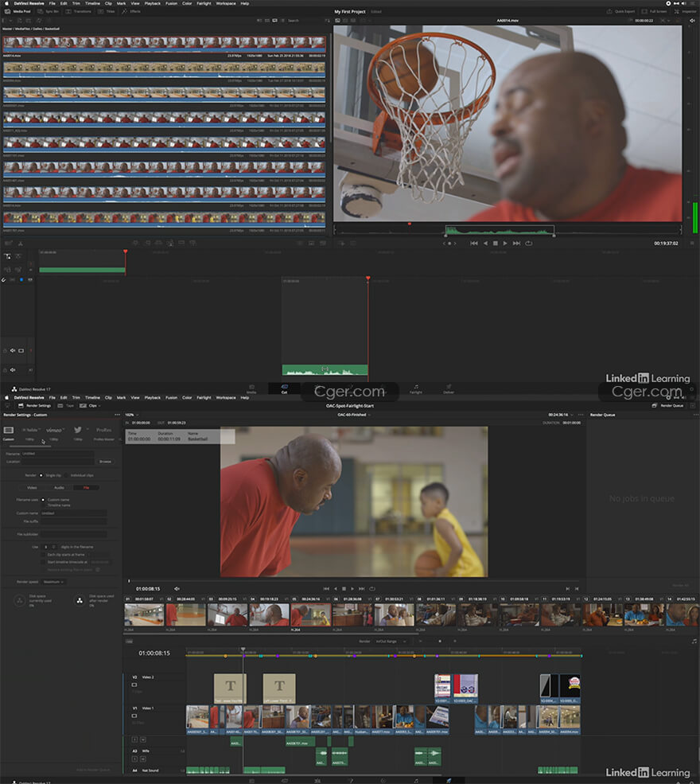Select the Cut page tab
700x784 pixels.
[x=284, y=388]
